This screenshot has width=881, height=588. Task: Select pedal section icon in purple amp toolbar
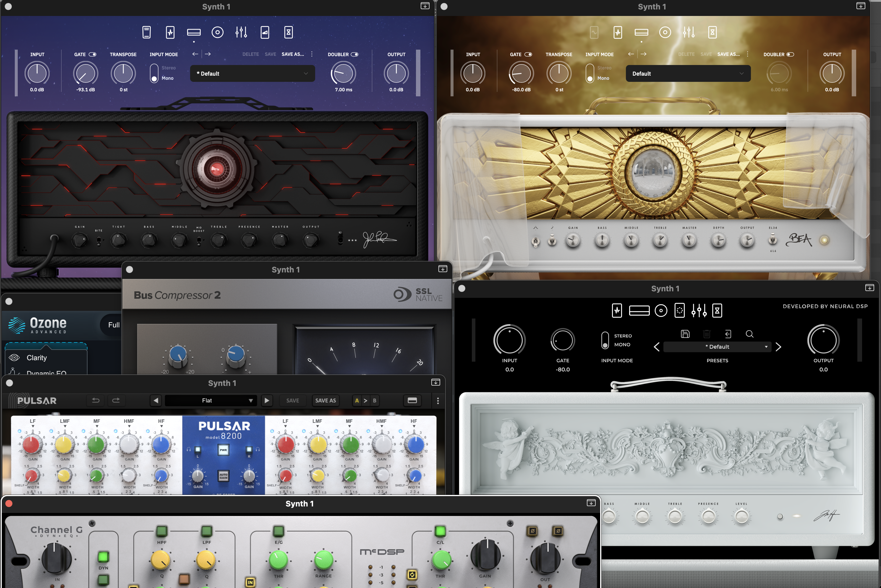click(x=170, y=32)
